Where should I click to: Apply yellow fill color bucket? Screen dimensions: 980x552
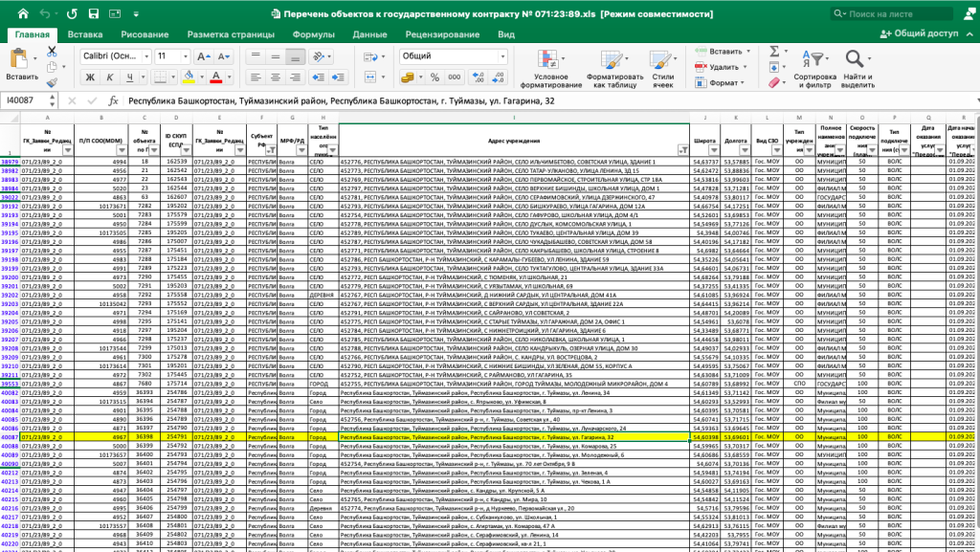[189, 77]
